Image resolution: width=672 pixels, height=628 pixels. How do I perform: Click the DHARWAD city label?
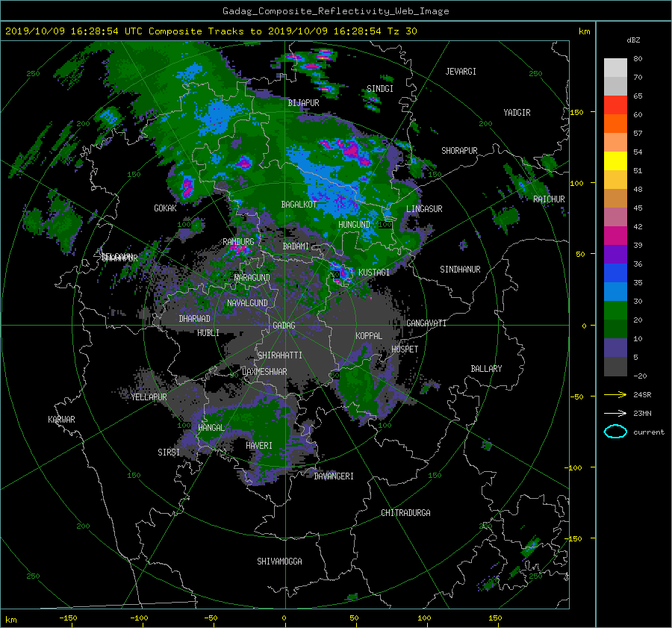194,319
